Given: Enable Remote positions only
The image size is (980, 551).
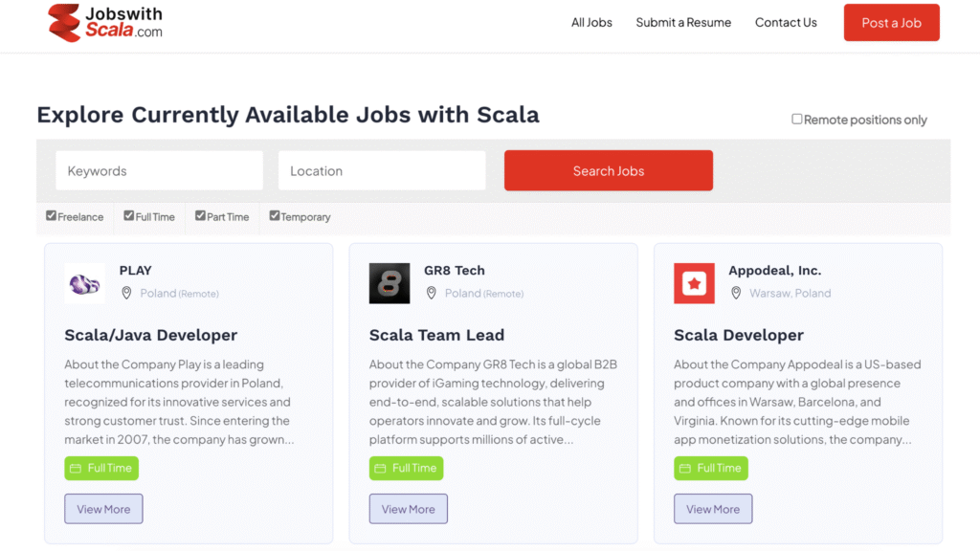Looking at the screenshot, I should [x=796, y=119].
